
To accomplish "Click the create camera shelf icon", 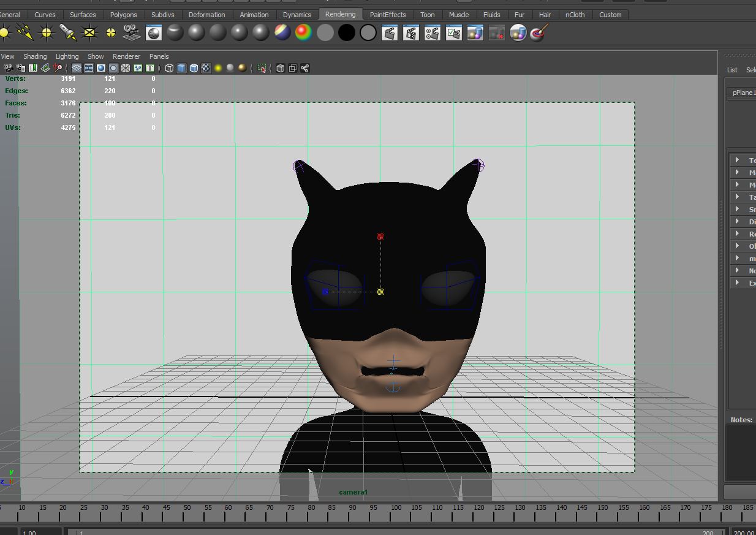I will tap(131, 32).
